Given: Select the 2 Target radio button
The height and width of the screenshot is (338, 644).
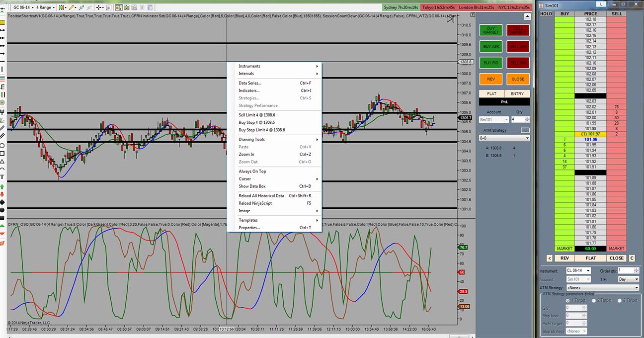Looking at the screenshot, I should point(594,301).
